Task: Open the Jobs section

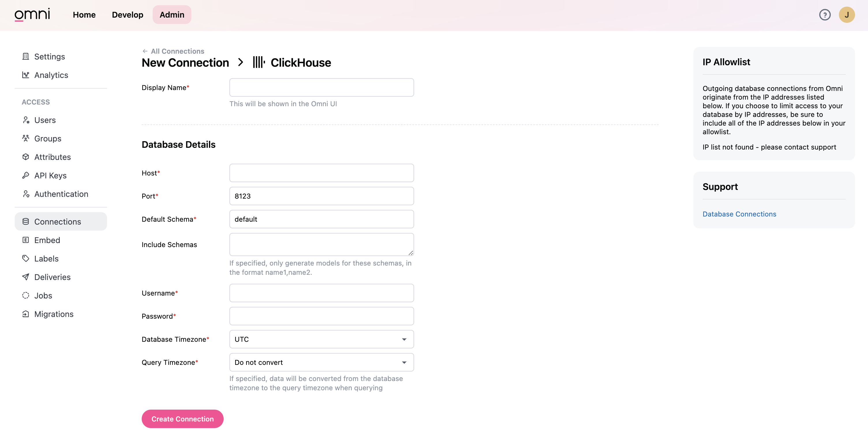Action: point(43,296)
